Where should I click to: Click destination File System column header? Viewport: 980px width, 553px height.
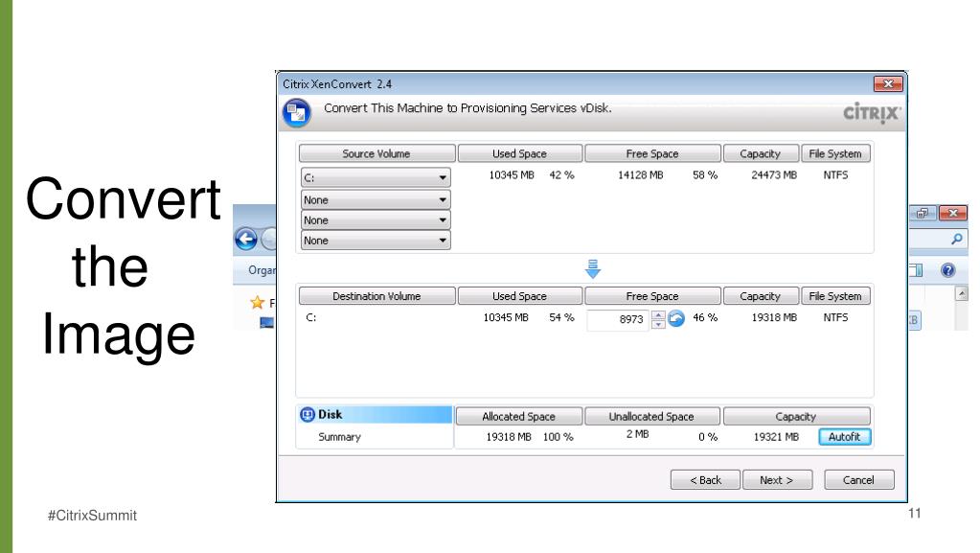835,296
